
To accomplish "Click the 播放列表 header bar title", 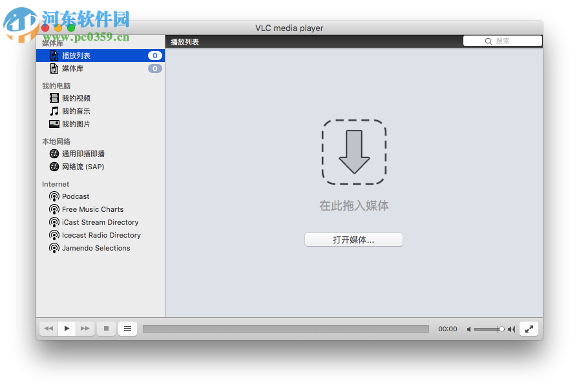I will coord(183,41).
